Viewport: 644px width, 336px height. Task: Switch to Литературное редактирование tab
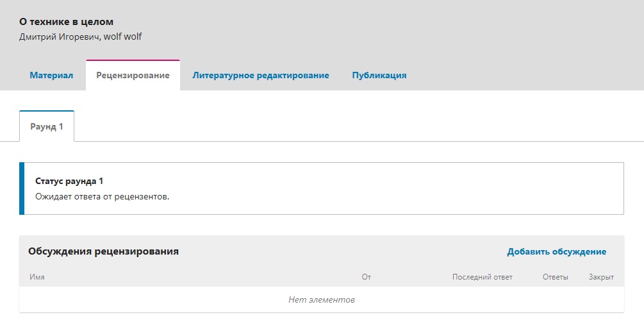[261, 75]
